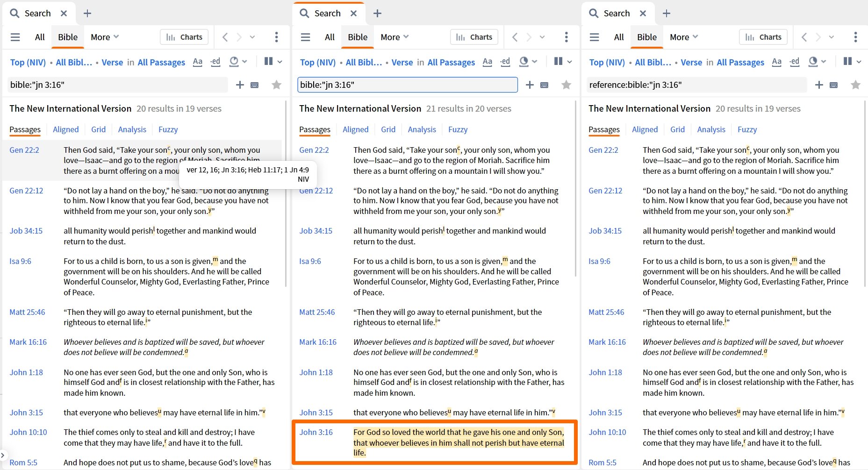This screenshot has height=470, width=868.
Task: Open kebab options menu in middle panel
Action: pos(567,37)
